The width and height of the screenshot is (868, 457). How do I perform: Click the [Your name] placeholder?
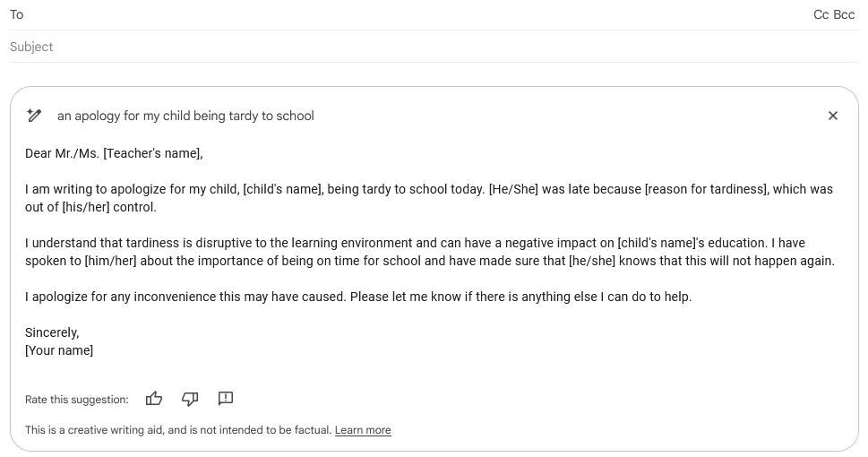coord(59,350)
